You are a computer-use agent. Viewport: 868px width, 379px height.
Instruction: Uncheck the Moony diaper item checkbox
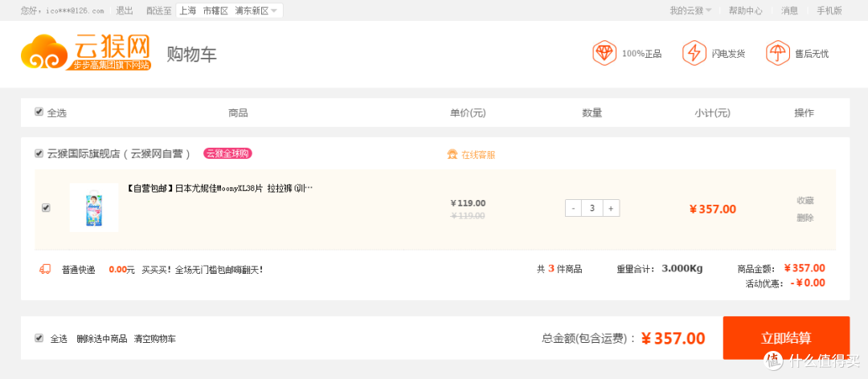[x=46, y=208]
